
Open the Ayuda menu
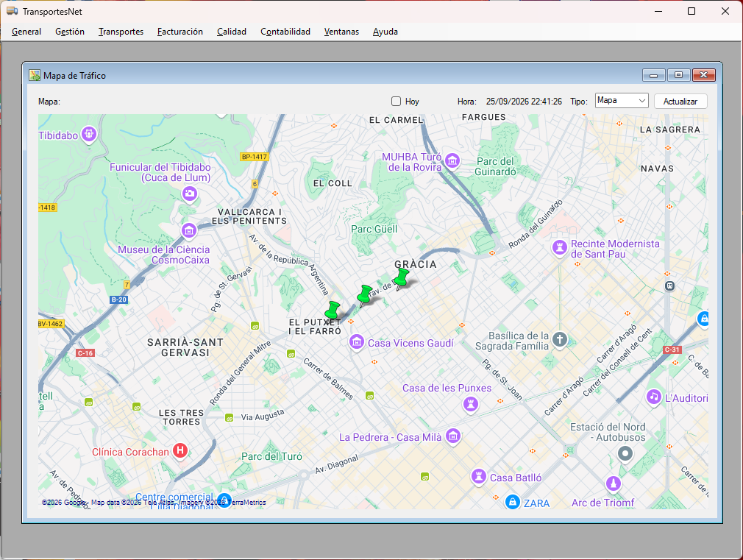(x=385, y=32)
